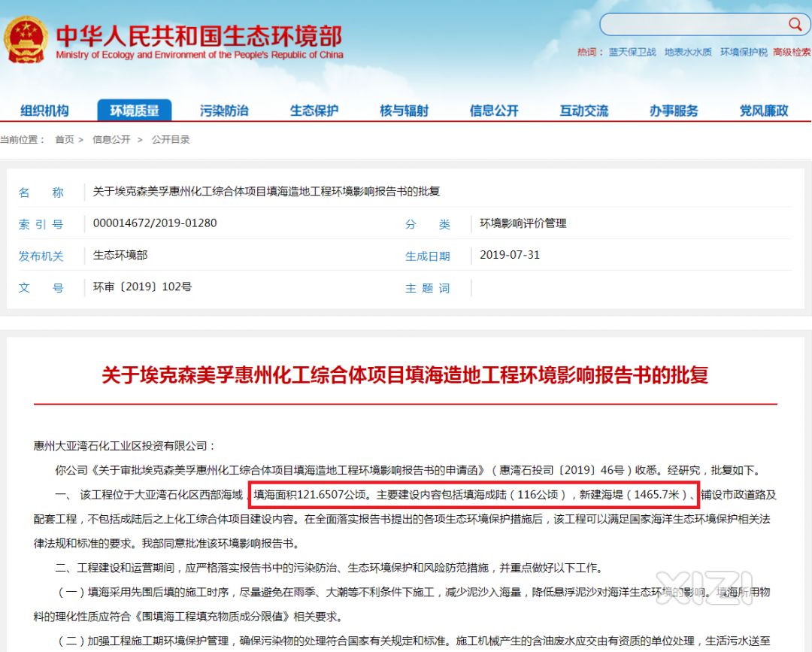This screenshot has width=812, height=652.
Task: Click the 生成日期 label
Action: [x=427, y=256]
